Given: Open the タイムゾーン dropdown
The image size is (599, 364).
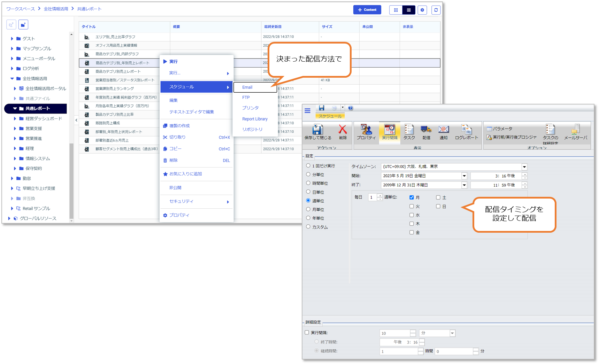Looking at the screenshot, I should coord(524,166).
